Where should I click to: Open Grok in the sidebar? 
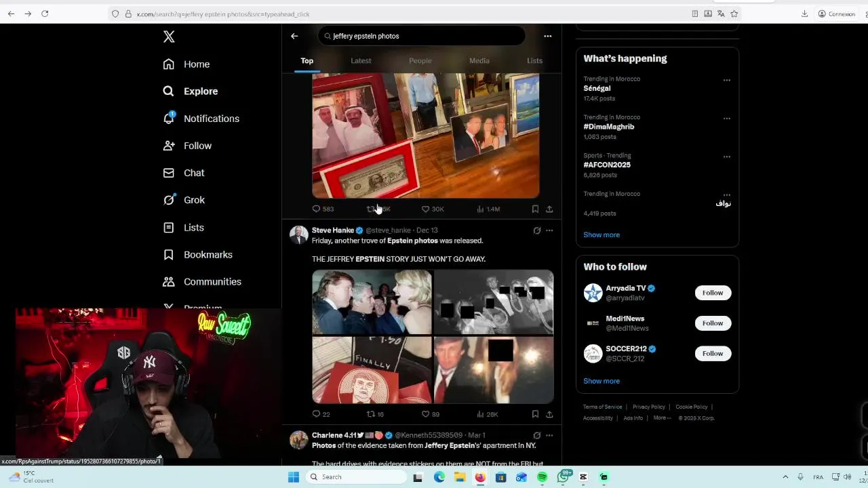click(184, 200)
